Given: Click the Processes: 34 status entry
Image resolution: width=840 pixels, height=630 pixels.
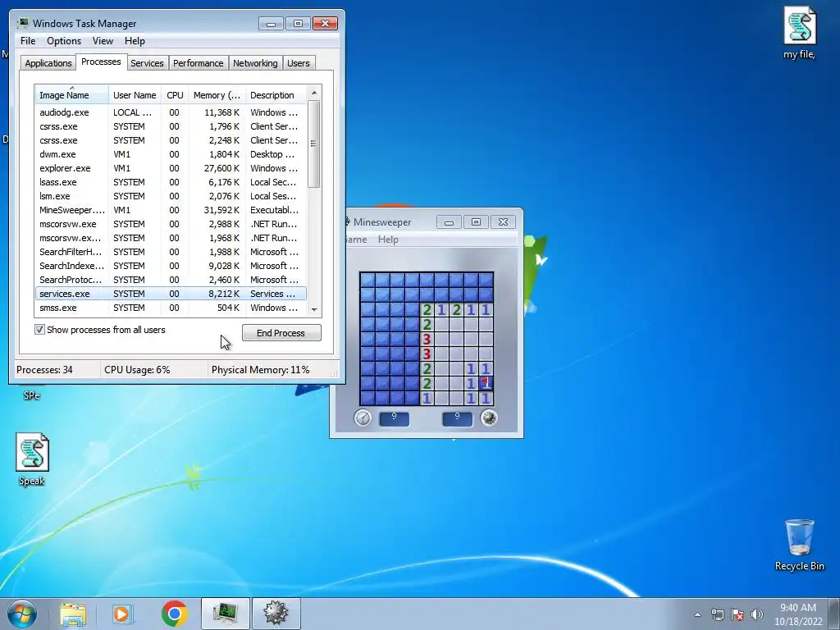Looking at the screenshot, I should pyautogui.click(x=44, y=370).
